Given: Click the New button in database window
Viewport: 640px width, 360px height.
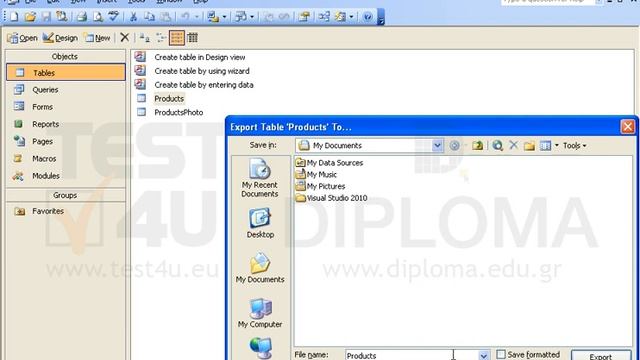Looking at the screenshot, I should [x=97, y=38].
